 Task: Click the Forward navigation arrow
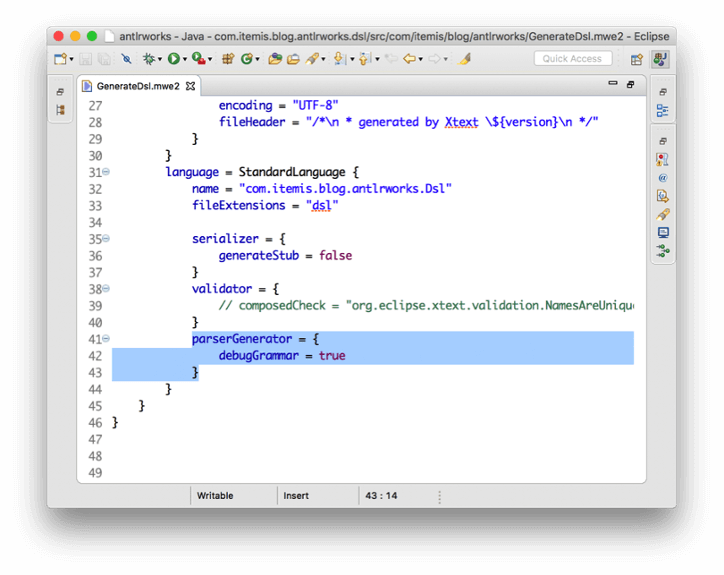(x=434, y=59)
